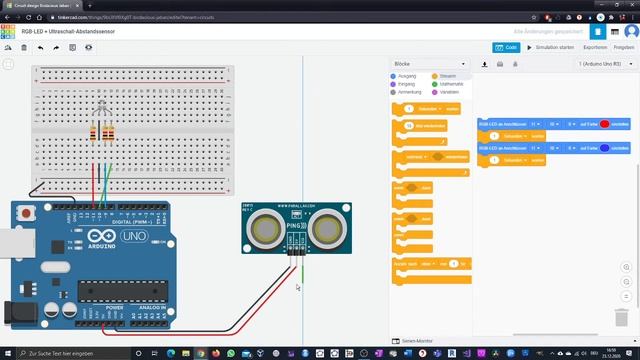Image resolution: width=640 pixels, height=360 pixels.
Task: Reload the browser page
Action: point(29,18)
